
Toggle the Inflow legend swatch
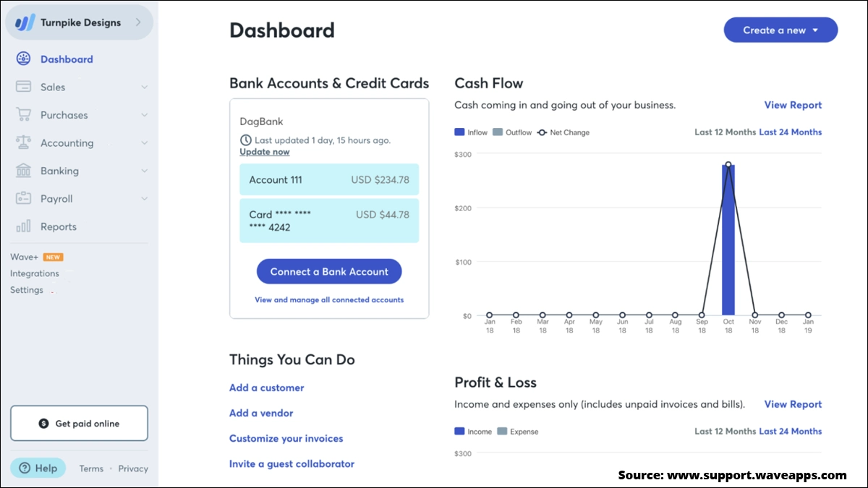459,132
